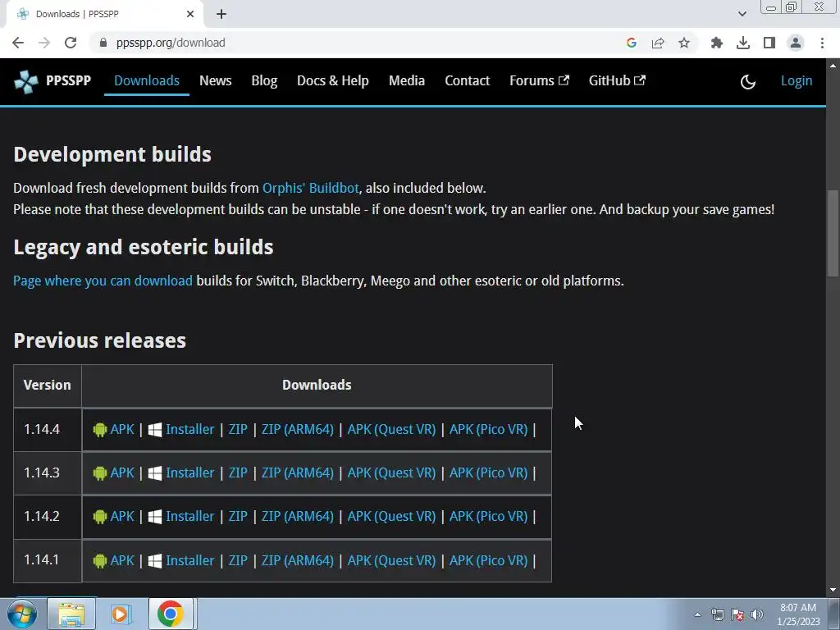Screen dimensions: 840x630
Task: Click Chrome icon in taskbar
Action: point(171,614)
